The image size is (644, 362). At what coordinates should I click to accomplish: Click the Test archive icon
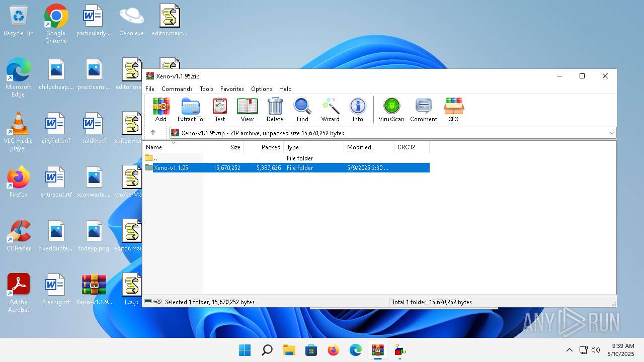click(x=220, y=110)
